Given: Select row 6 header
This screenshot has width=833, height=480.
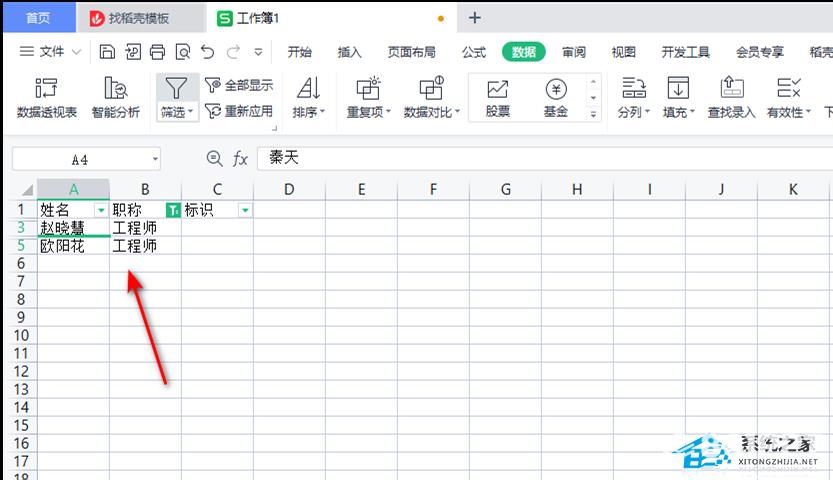Looking at the screenshot, I should tap(21, 264).
